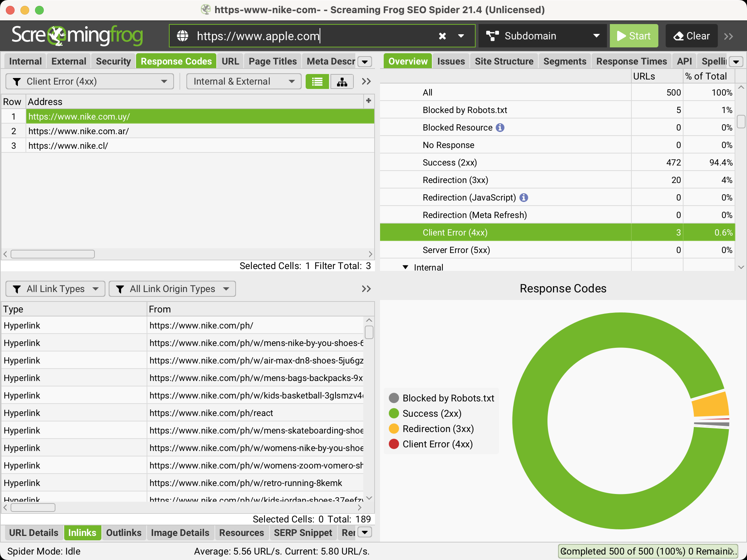Switch to tree view icon
The image size is (747, 560).
(x=342, y=82)
